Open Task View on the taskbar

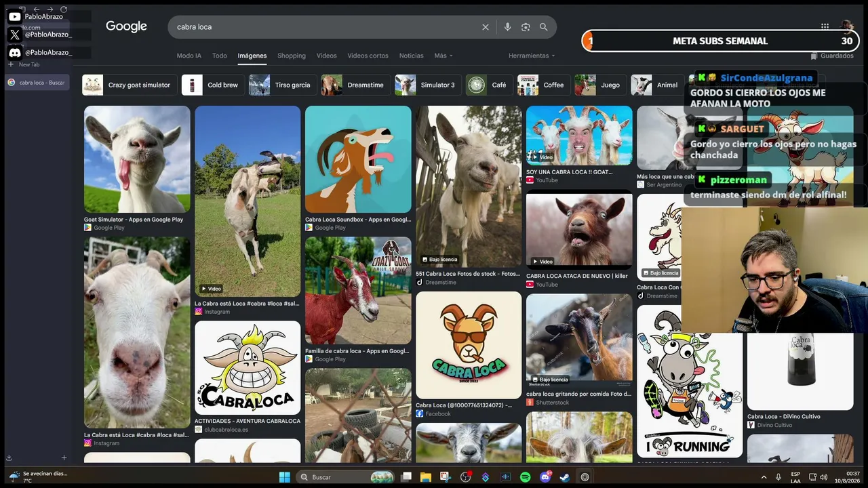pos(406,477)
